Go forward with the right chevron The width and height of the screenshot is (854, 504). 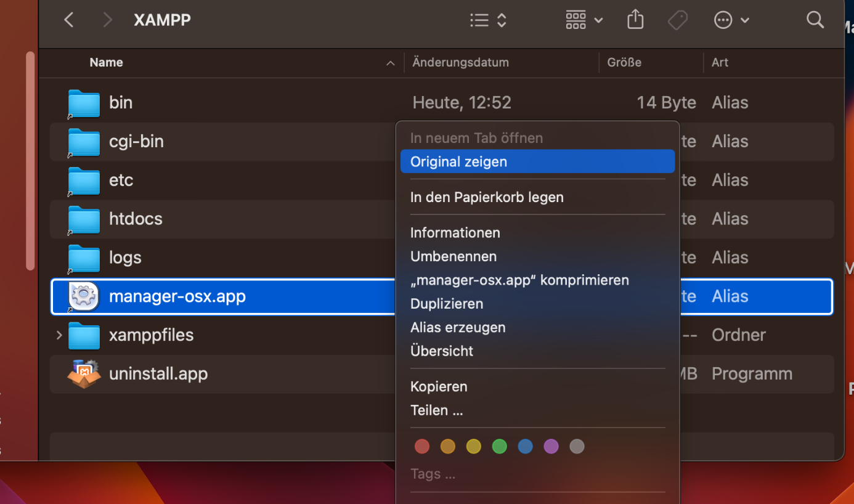coord(108,20)
